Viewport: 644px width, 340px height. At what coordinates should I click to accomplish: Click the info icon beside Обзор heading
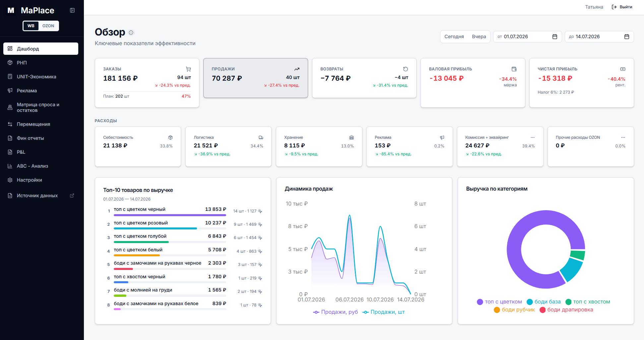[x=131, y=33]
